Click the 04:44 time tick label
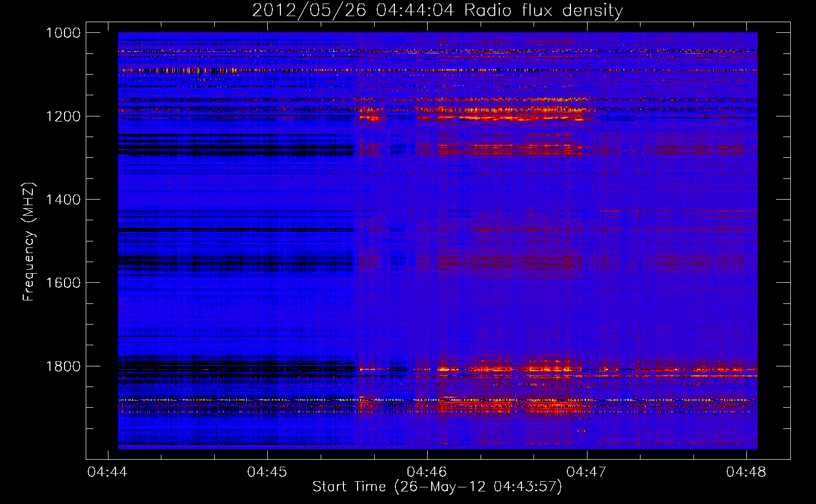The width and height of the screenshot is (816, 504). [x=107, y=472]
